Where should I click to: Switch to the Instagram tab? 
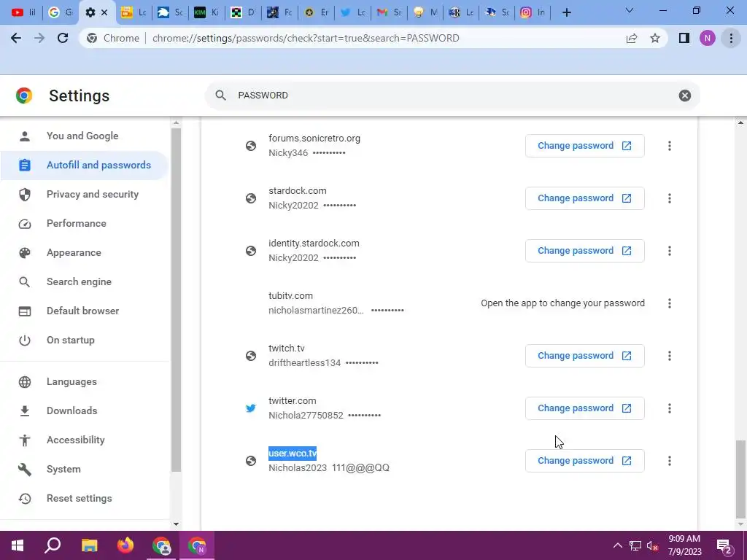coord(532,12)
